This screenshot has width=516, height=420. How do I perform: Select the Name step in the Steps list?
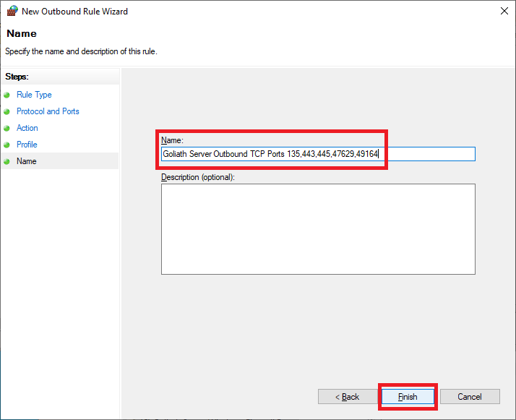click(x=27, y=161)
